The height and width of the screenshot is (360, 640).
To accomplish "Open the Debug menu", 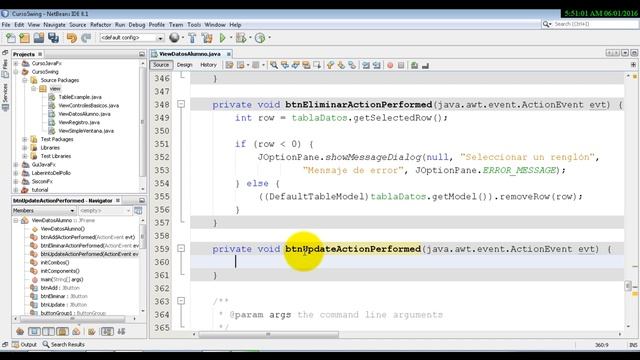I will (x=137, y=25).
